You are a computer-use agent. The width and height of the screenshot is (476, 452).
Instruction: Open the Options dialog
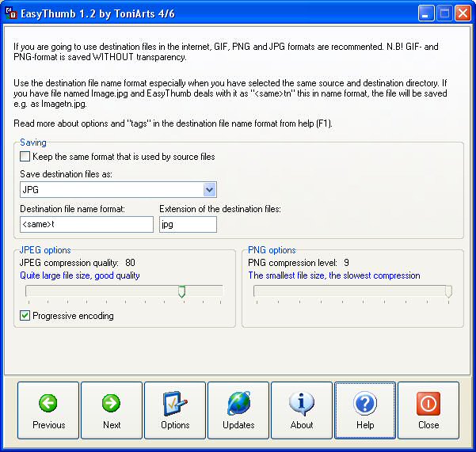(x=175, y=410)
